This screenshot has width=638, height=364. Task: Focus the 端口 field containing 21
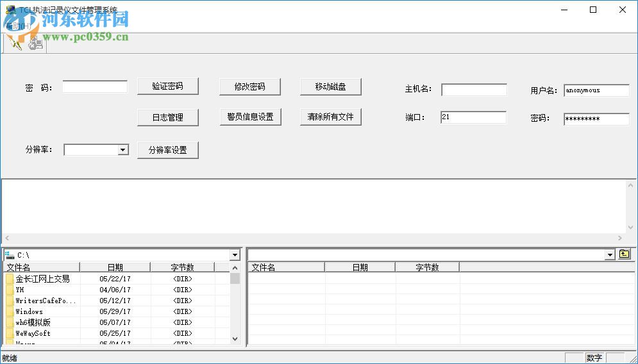point(474,117)
